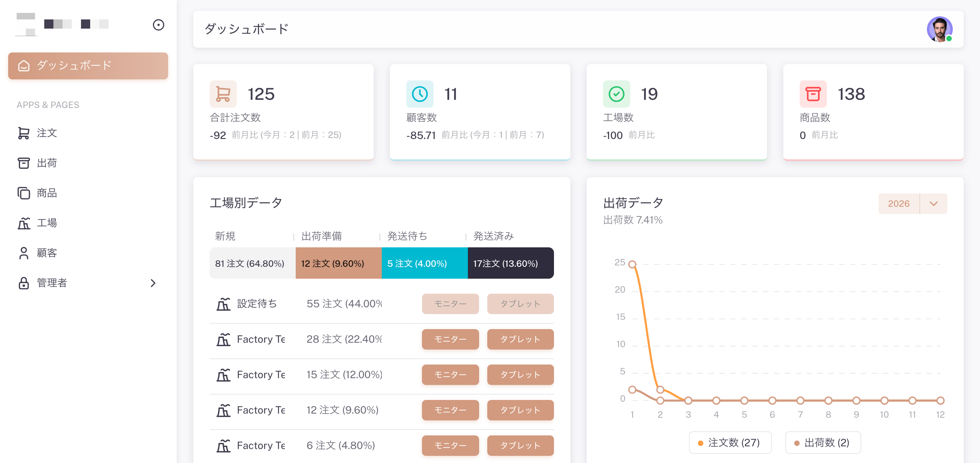Click タブレット button for 15 注文 factory
980x463 pixels.
[520, 375]
